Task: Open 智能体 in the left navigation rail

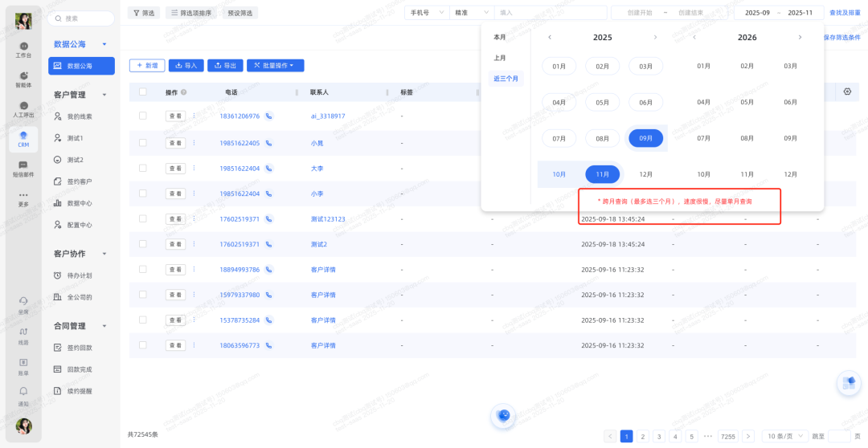Action: click(23, 79)
